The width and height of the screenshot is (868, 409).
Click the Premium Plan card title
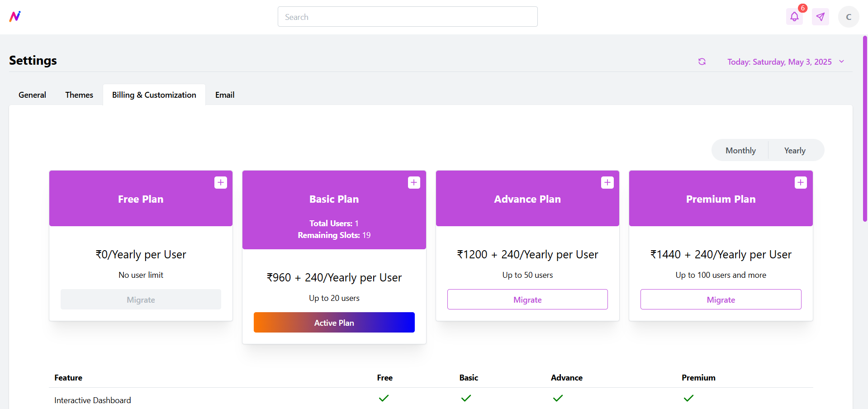coord(721,199)
